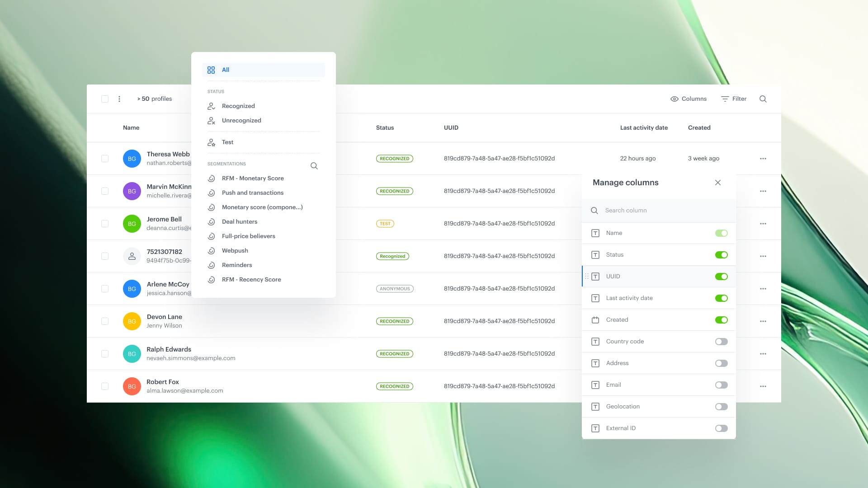Close the Manage columns panel
The image size is (868, 488).
coord(718,183)
